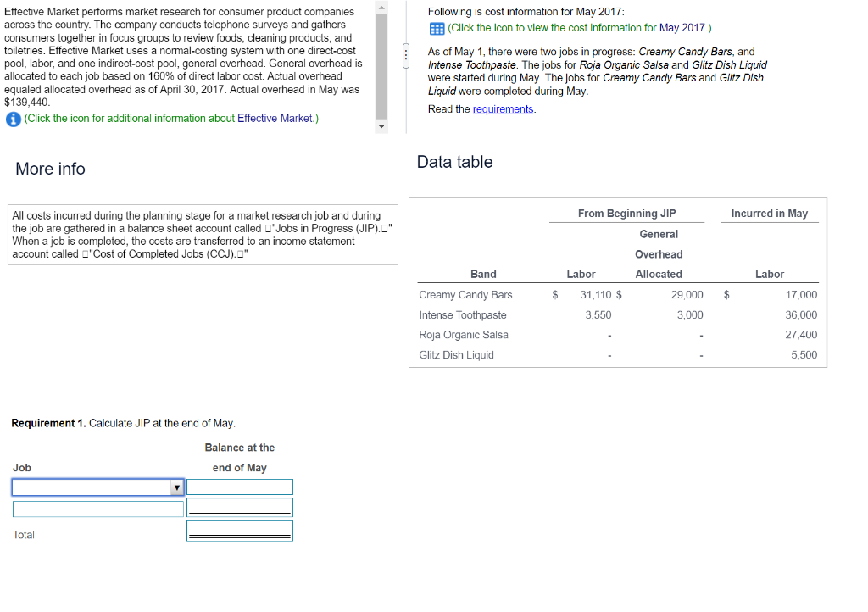Click the second balance amount input field

pyautogui.click(x=240, y=506)
